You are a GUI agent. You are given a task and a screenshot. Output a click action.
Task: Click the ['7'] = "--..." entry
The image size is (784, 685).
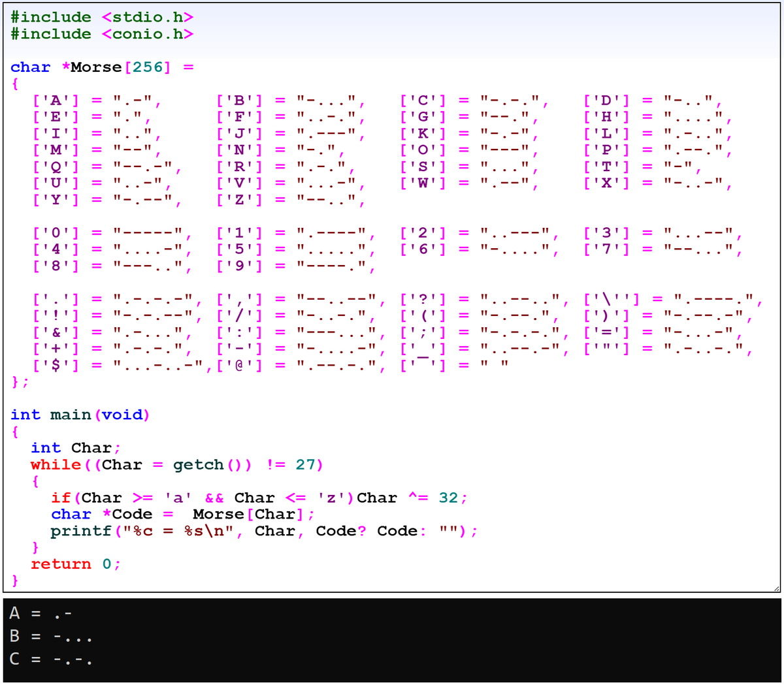[x=663, y=249]
